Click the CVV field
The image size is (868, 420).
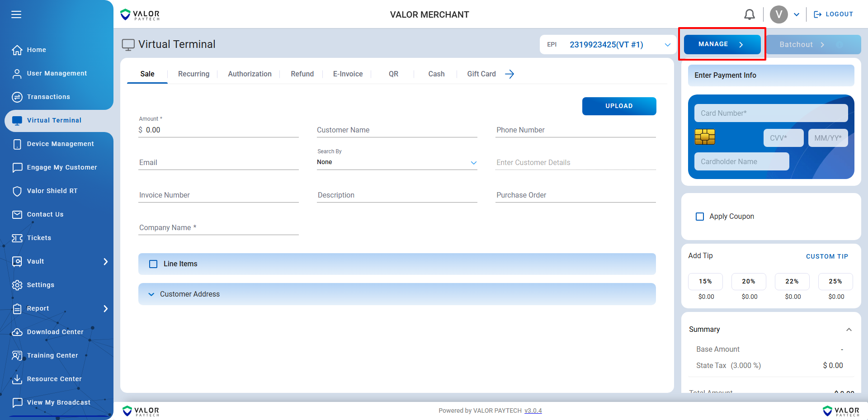point(783,138)
